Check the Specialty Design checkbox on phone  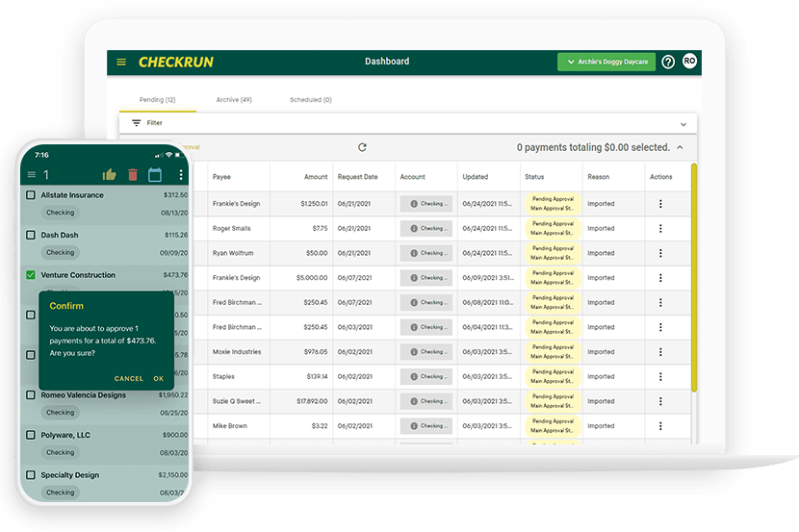point(31,475)
